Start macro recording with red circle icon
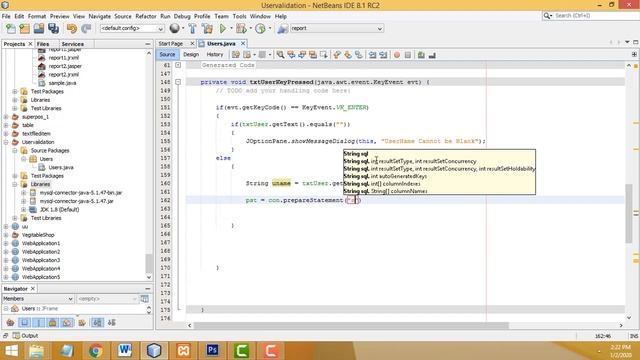The image size is (640, 360). (397, 55)
